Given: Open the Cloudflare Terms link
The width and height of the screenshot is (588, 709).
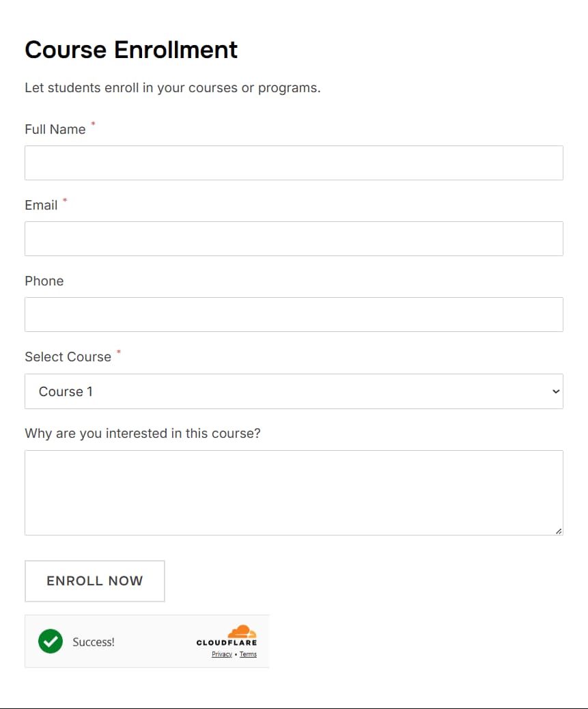Looking at the screenshot, I should pyautogui.click(x=248, y=654).
